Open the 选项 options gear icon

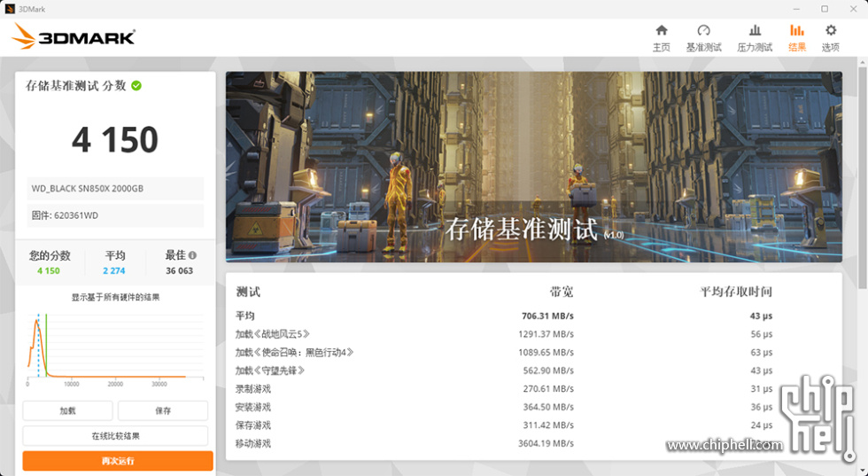click(x=830, y=31)
